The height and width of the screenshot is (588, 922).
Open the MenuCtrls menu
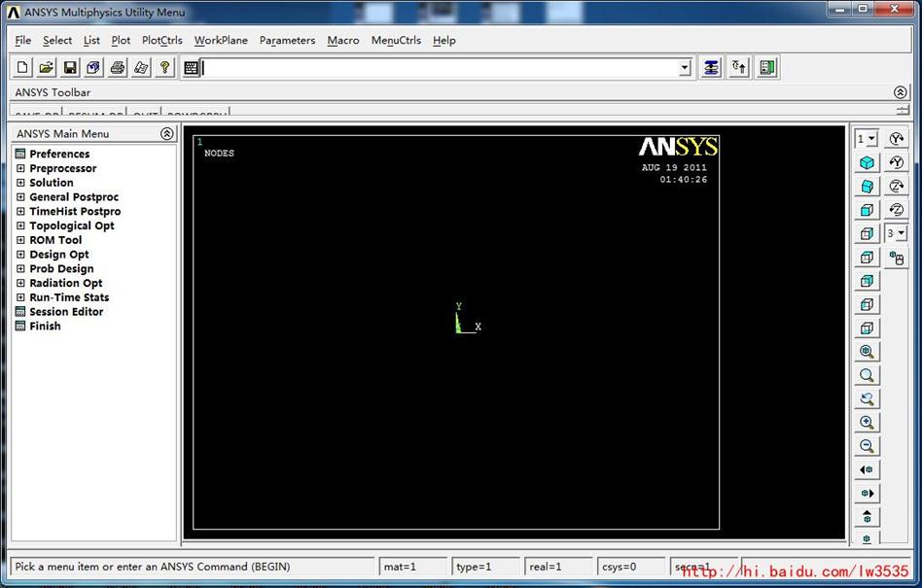point(396,40)
